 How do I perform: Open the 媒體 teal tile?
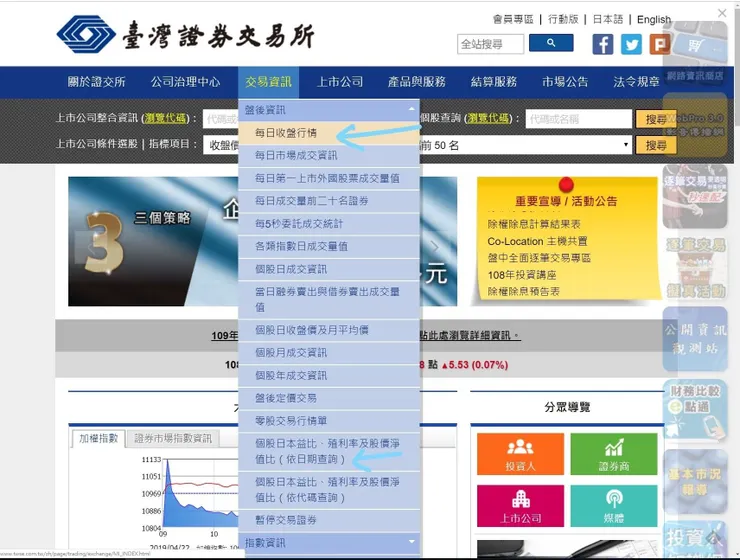[x=614, y=506]
